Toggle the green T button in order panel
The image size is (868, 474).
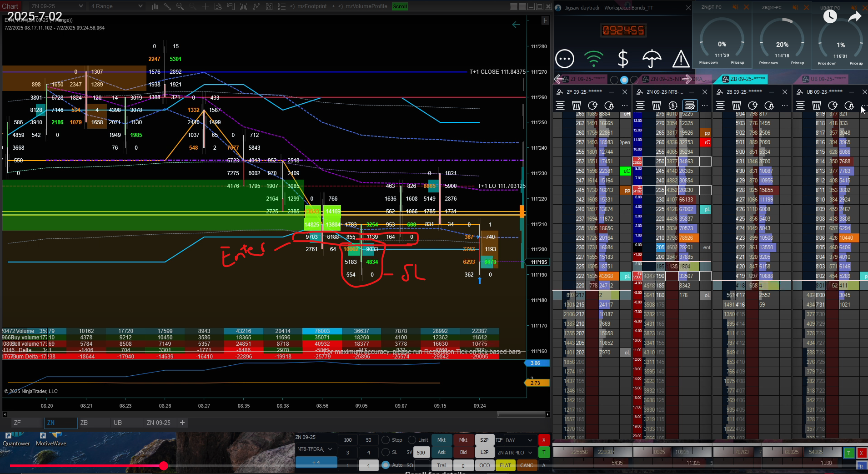[544, 452]
